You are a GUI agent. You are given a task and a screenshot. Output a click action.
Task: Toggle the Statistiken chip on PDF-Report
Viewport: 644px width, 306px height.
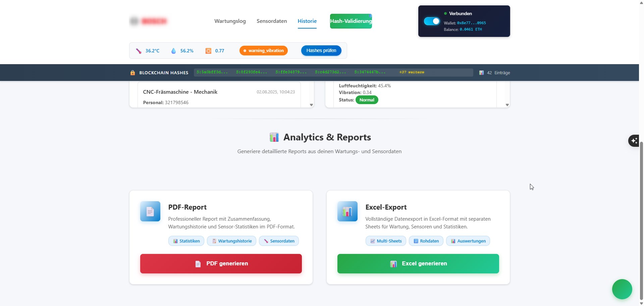tap(186, 241)
